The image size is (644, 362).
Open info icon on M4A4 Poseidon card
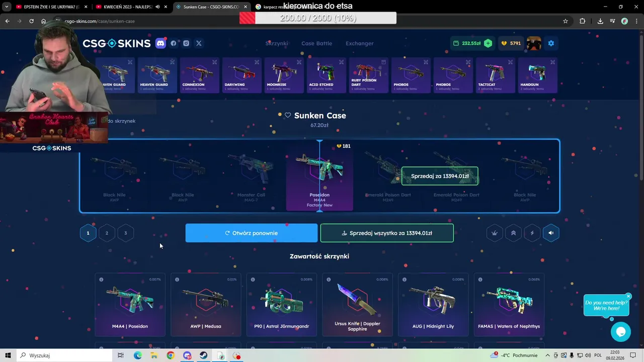[101, 280]
